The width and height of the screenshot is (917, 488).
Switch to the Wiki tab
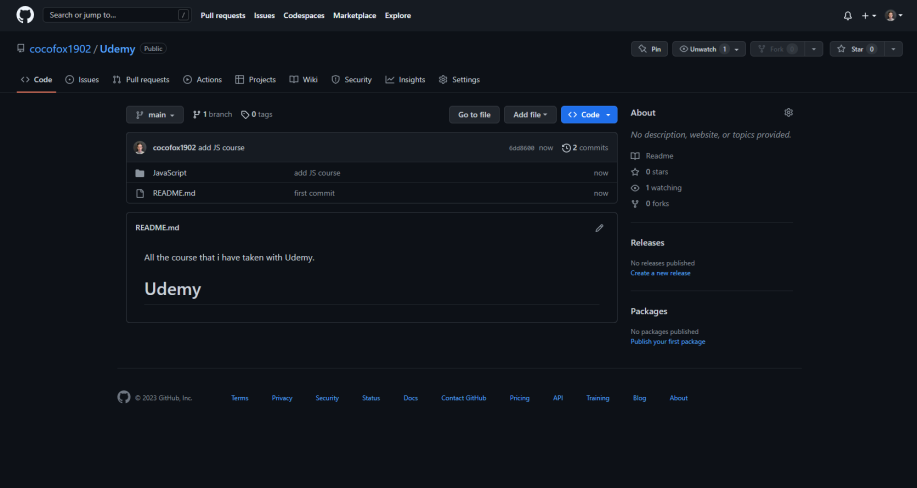tap(304, 80)
